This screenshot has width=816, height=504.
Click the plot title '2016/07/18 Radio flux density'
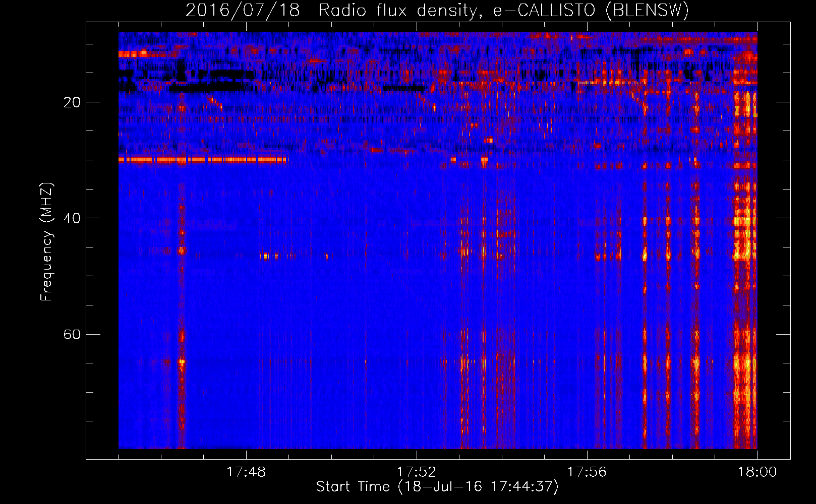pos(437,11)
